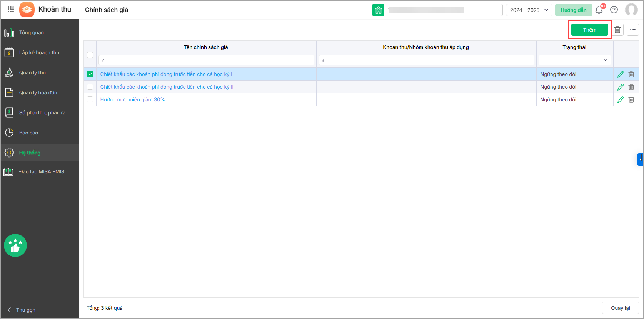644x319 pixels.
Task: Click the Tên chính sách giá filter field
Action: [x=206, y=60]
